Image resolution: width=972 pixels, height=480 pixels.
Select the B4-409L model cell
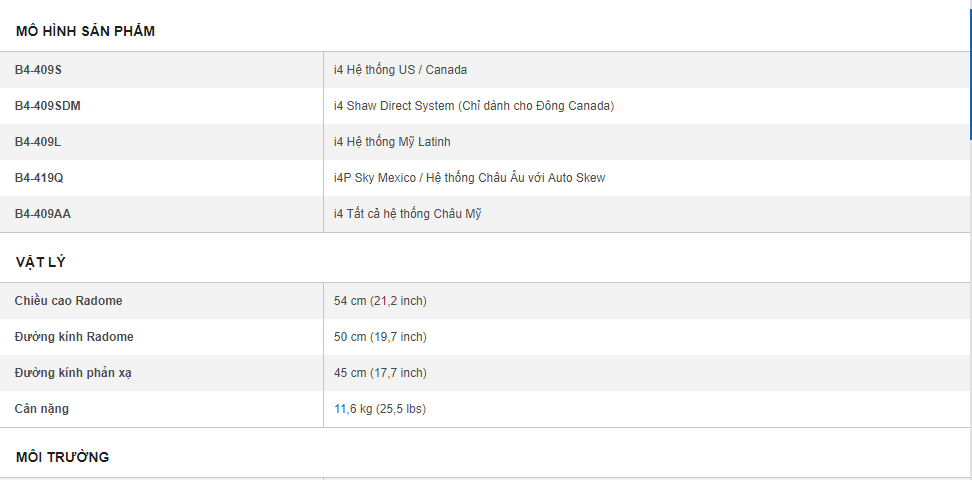[x=38, y=142]
